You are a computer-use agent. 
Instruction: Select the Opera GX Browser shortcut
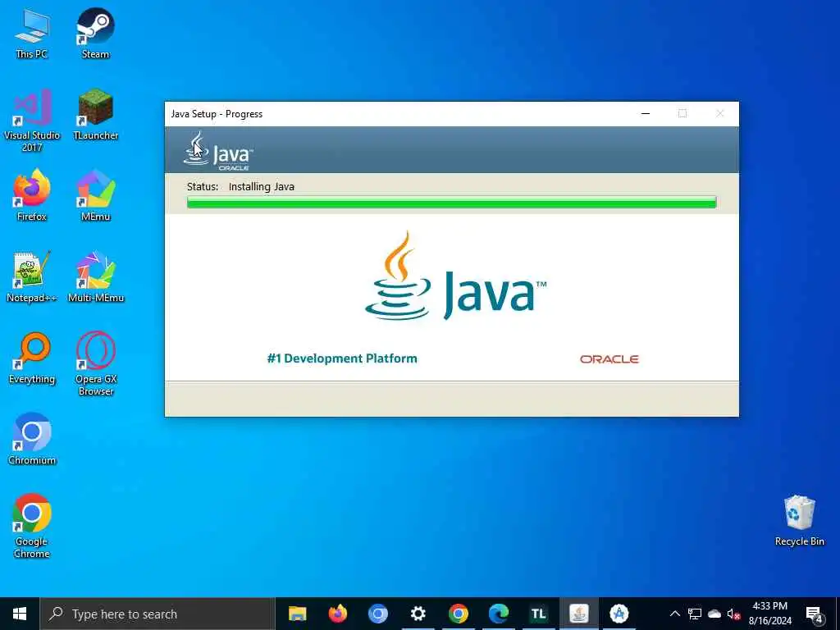(x=95, y=364)
